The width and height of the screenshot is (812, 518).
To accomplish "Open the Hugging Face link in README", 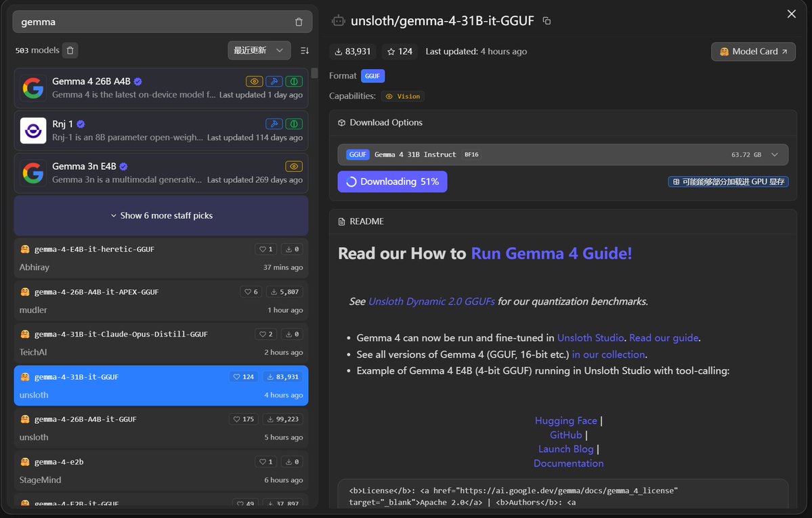I will 566,420.
